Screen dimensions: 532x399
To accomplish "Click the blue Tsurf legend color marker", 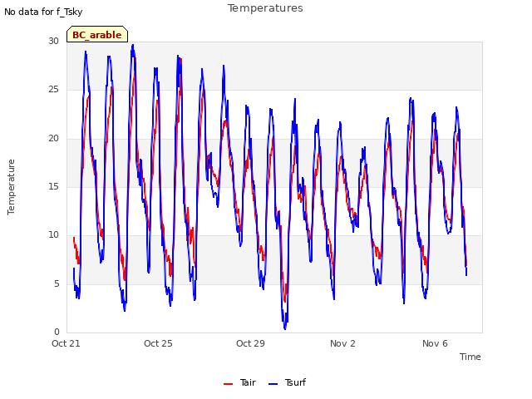I will 273,384.
